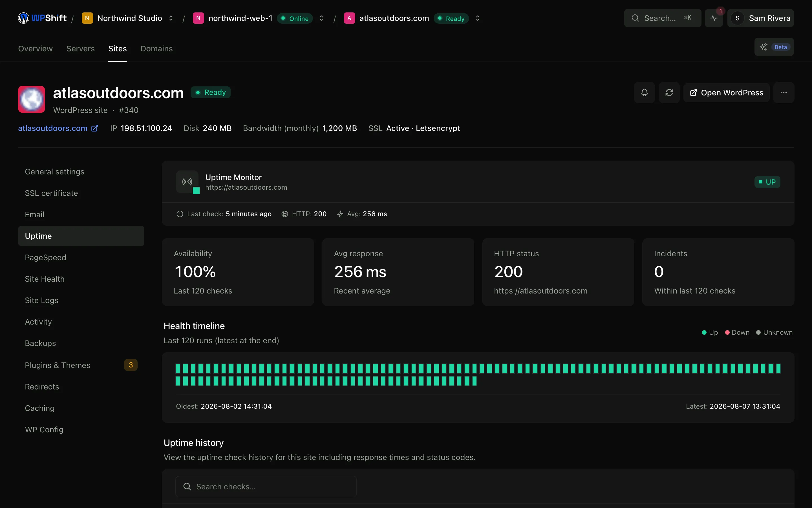Open the Beta AI sparkle button
The height and width of the screenshot is (508, 812).
pos(774,47)
